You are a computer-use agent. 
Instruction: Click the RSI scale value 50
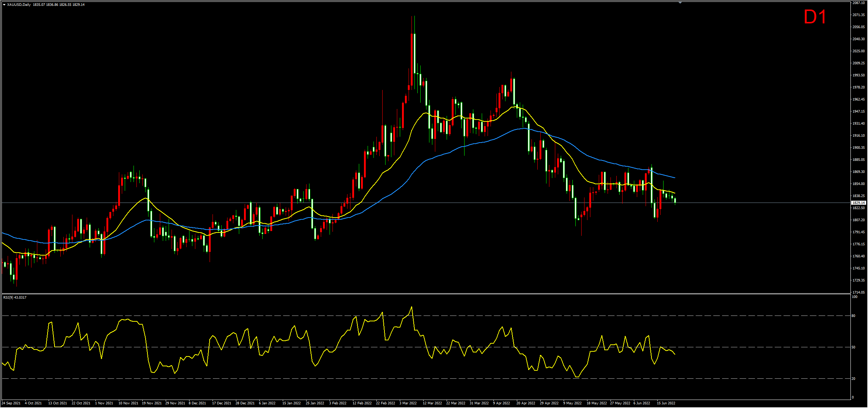click(854, 347)
